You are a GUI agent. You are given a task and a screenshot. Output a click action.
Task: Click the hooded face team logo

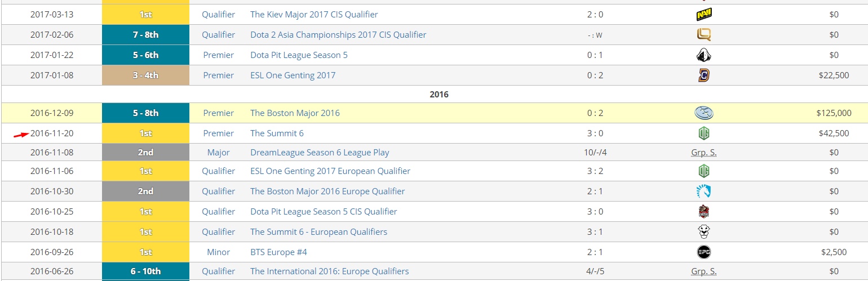[703, 55]
